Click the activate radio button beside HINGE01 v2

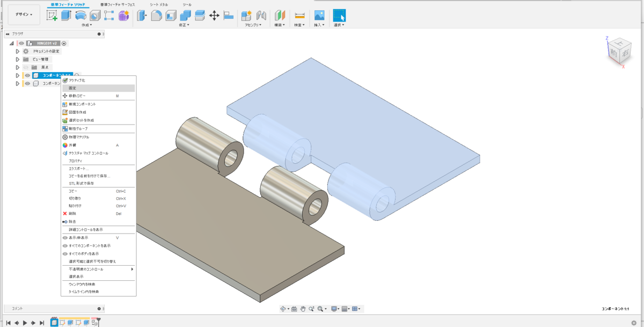[64, 43]
